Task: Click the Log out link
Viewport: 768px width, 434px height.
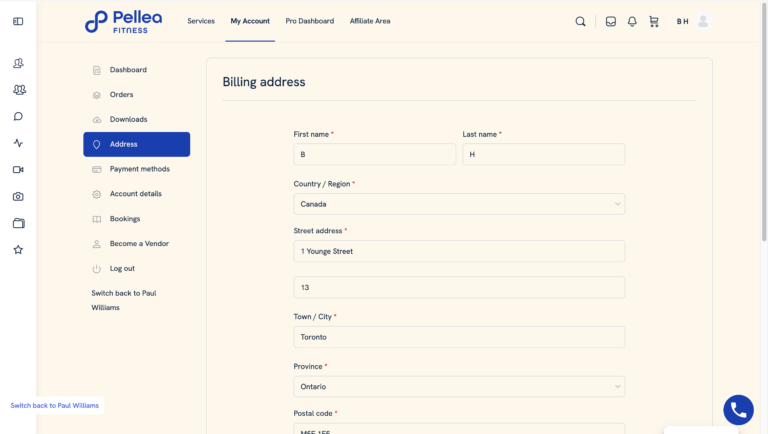Action: [x=122, y=268]
